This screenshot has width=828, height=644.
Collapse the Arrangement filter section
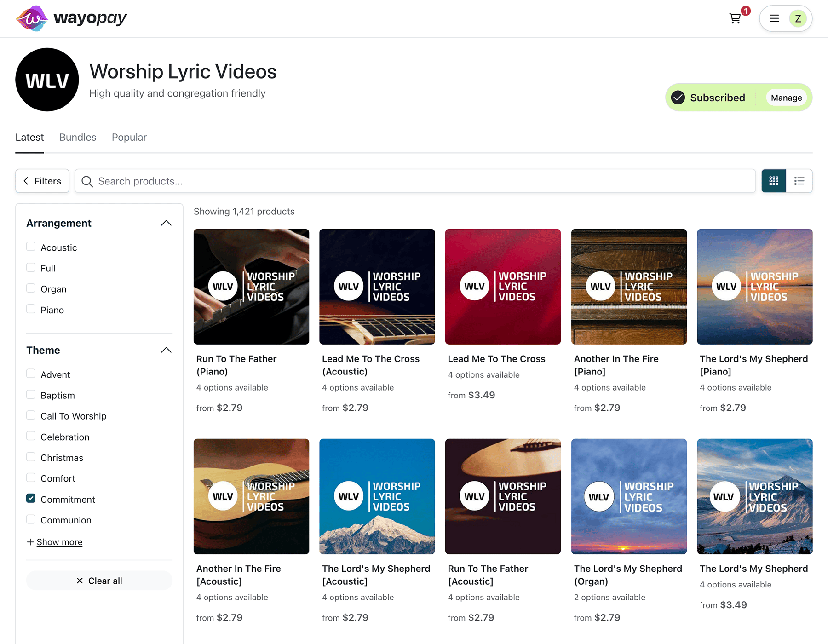click(x=166, y=223)
